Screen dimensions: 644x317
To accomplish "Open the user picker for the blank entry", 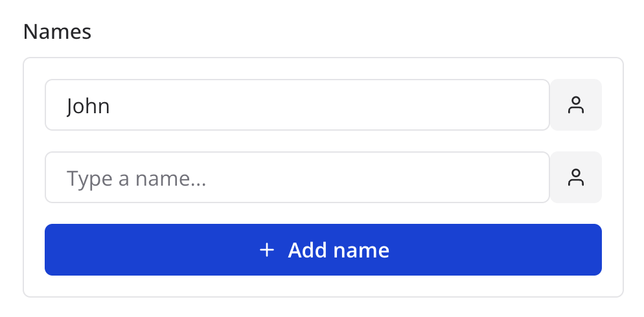I will pyautogui.click(x=576, y=177).
